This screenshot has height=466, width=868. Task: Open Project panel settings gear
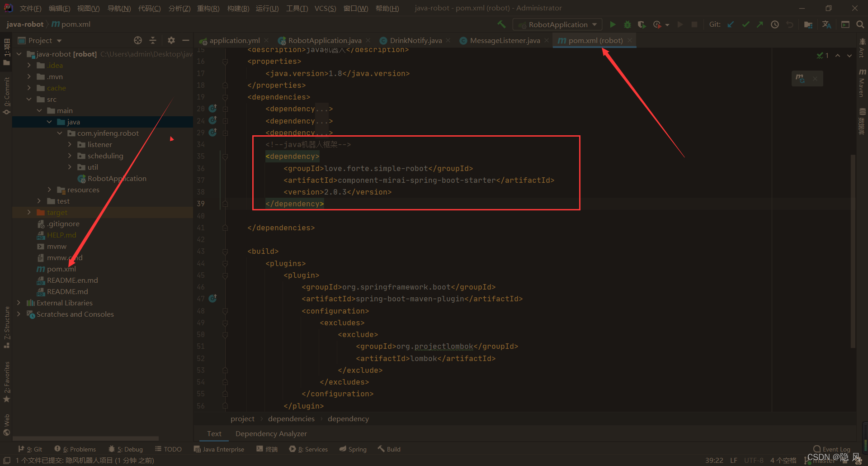point(171,40)
